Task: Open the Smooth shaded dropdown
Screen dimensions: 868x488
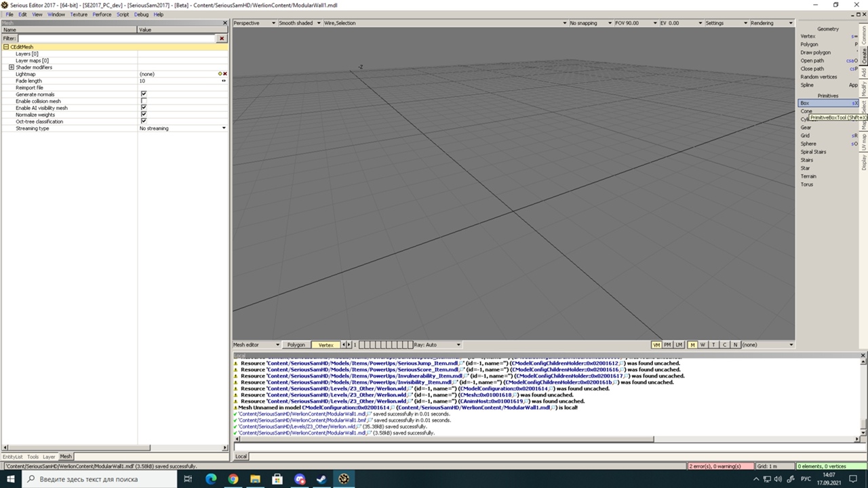Action: point(300,23)
